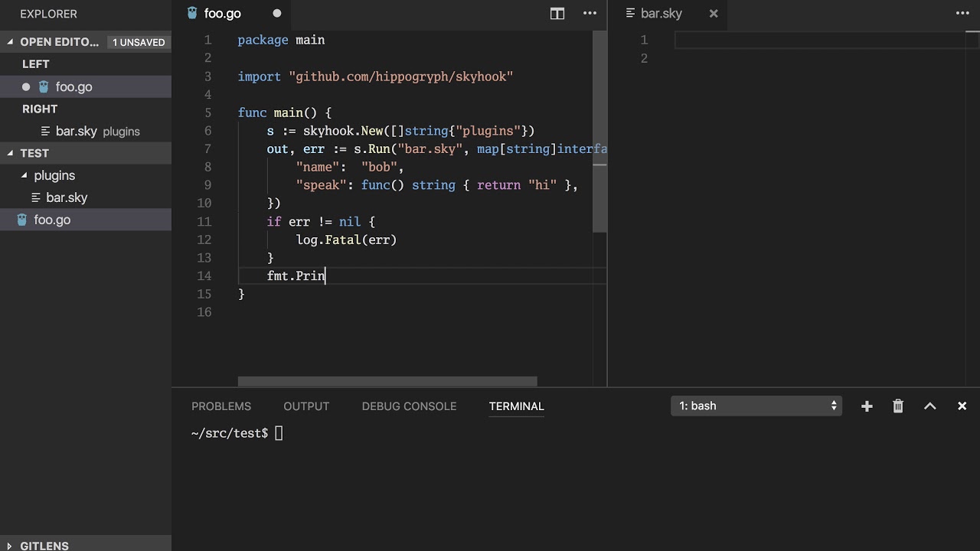980x551 pixels.
Task: Open the Debug Console panel tab
Action: 409,406
